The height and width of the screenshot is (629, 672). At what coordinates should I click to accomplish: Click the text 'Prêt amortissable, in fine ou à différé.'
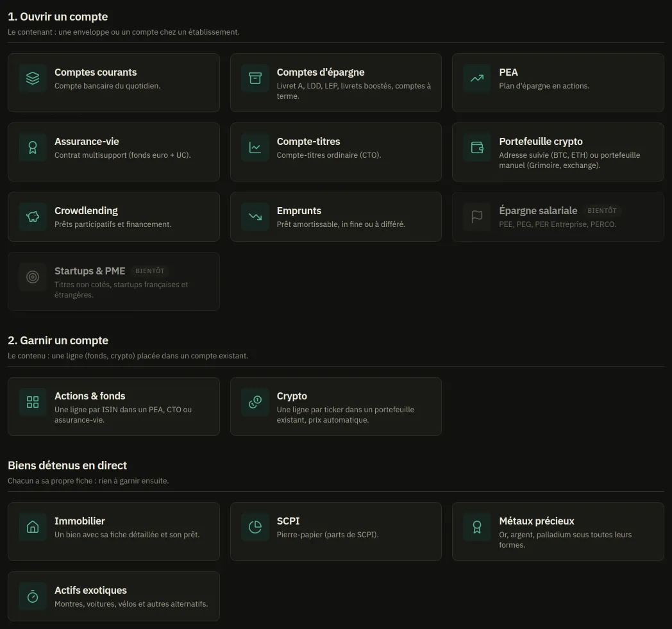click(340, 224)
